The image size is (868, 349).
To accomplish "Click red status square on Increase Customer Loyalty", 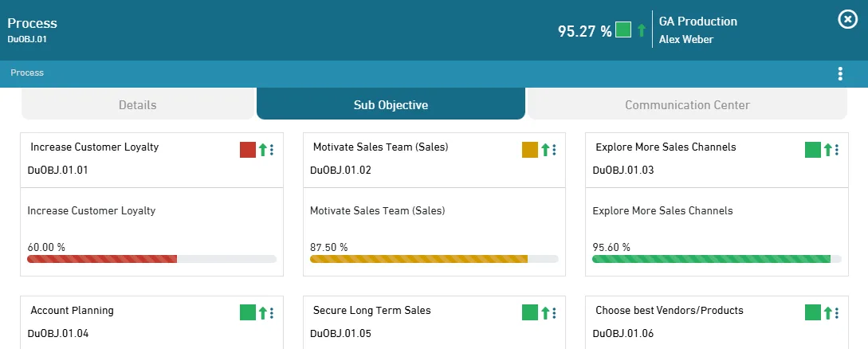I will point(248,150).
